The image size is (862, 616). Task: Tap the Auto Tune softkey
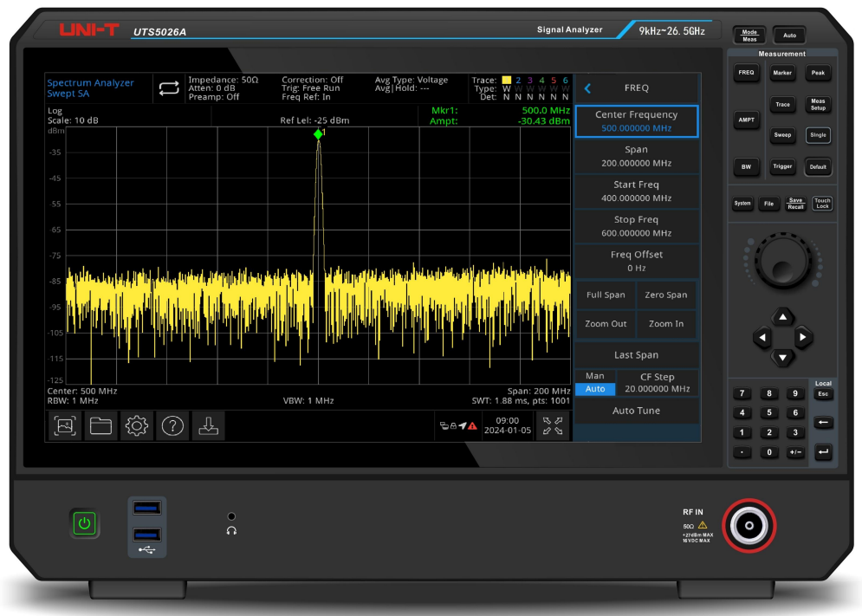(x=636, y=411)
